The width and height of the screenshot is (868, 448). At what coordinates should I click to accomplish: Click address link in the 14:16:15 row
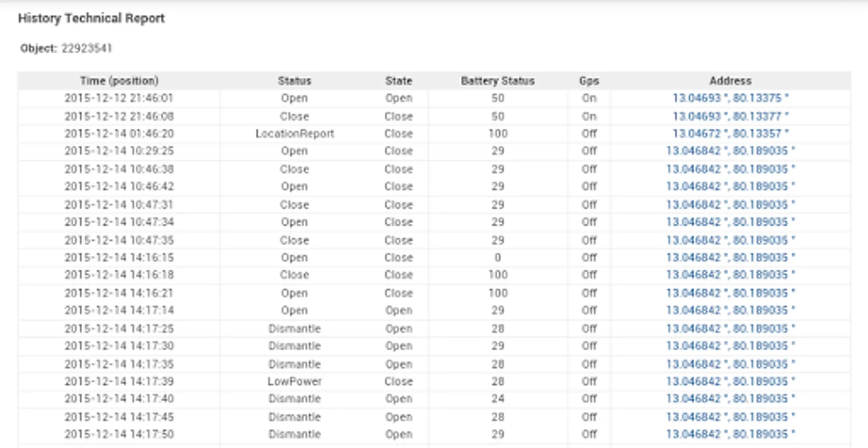pyautogui.click(x=730, y=257)
